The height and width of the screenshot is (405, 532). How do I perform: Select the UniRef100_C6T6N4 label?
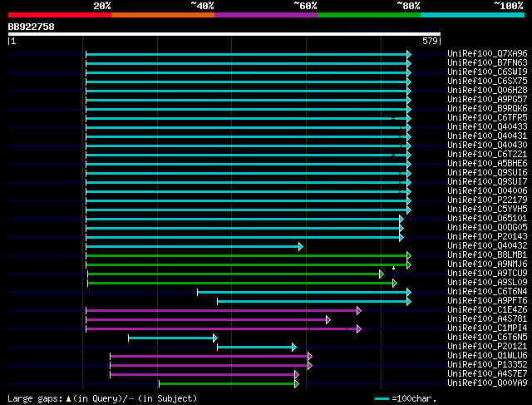tap(488, 291)
